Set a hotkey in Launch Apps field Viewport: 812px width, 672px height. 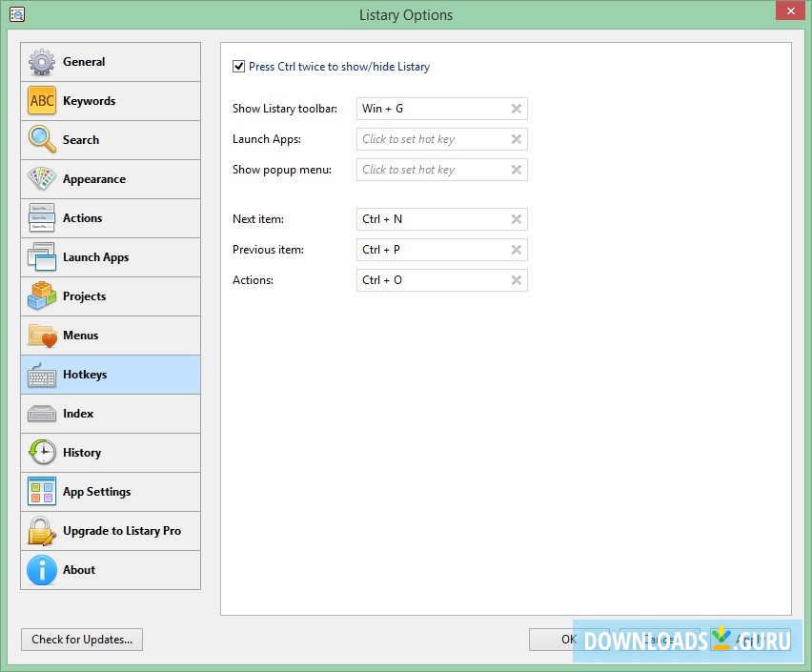click(441, 139)
